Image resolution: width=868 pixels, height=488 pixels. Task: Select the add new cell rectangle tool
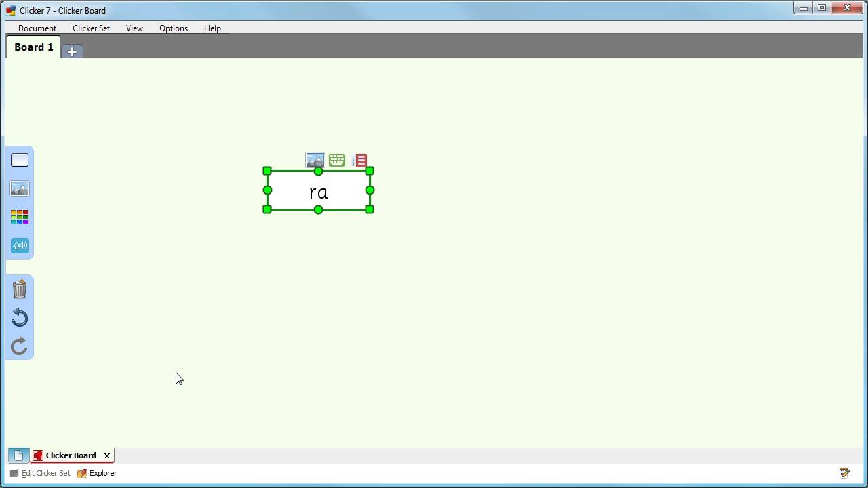(x=20, y=160)
